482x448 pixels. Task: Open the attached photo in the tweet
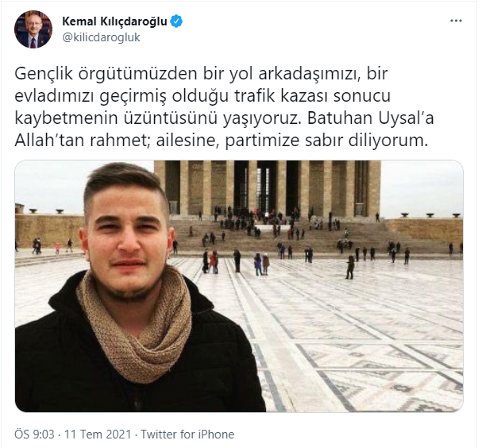[x=239, y=286]
